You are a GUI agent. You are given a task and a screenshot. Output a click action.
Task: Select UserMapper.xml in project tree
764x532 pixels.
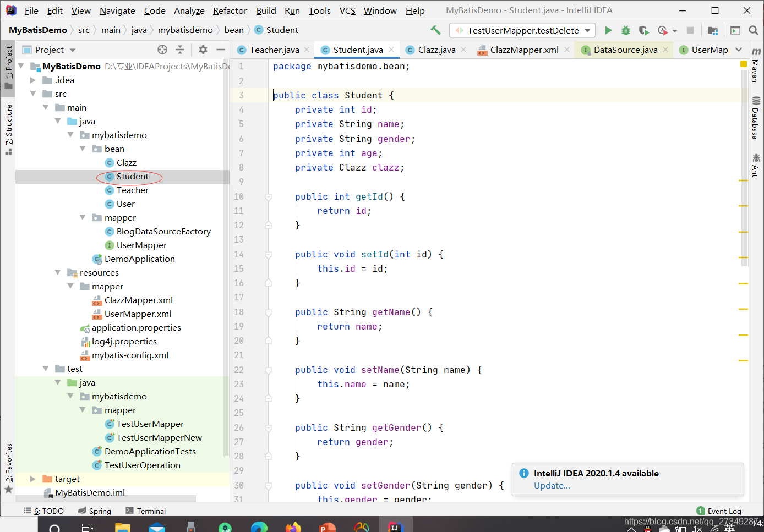[x=138, y=314]
